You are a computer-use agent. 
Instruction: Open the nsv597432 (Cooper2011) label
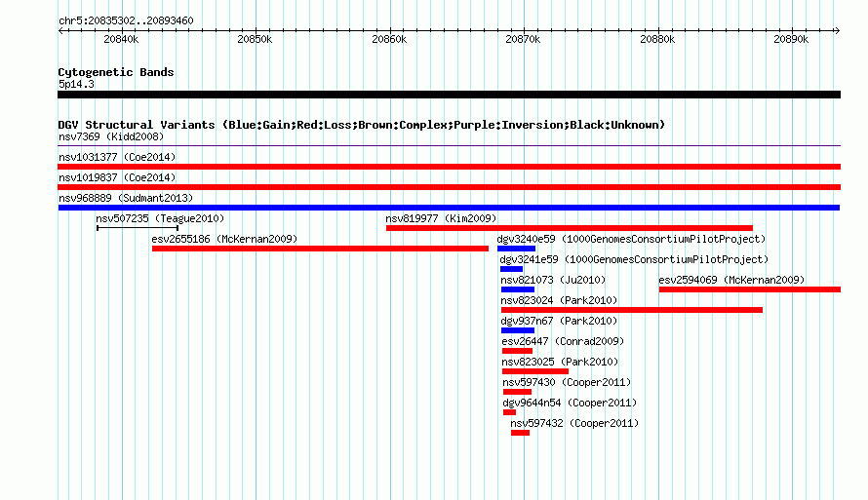tap(574, 423)
